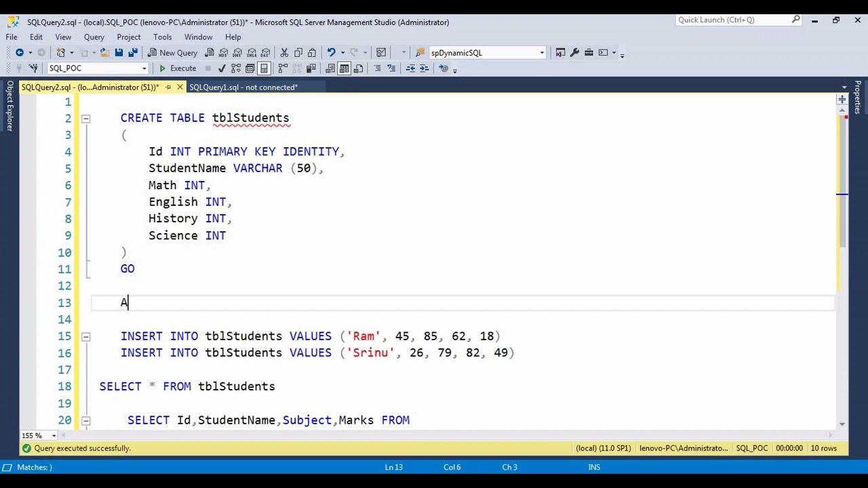Undo last edit with the Undo icon

(331, 52)
